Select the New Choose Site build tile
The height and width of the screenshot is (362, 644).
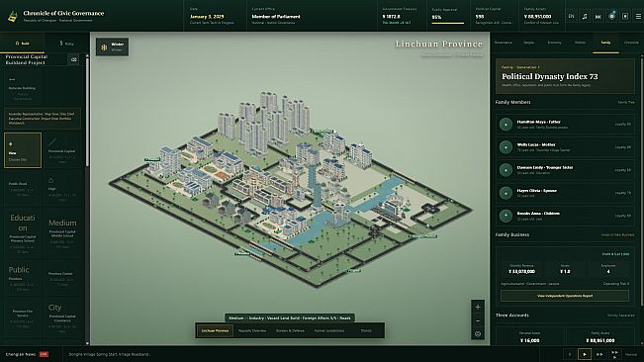[x=23, y=150]
